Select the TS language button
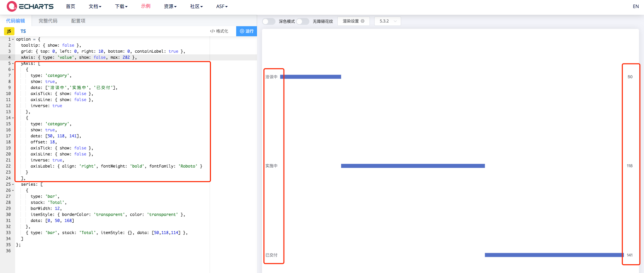This screenshot has width=644, height=273. click(23, 31)
